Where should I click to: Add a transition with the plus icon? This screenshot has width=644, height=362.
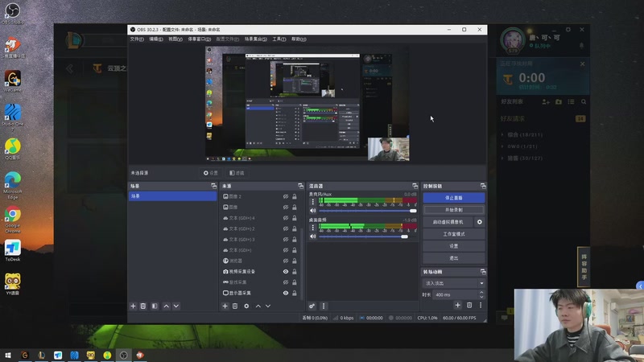457,305
